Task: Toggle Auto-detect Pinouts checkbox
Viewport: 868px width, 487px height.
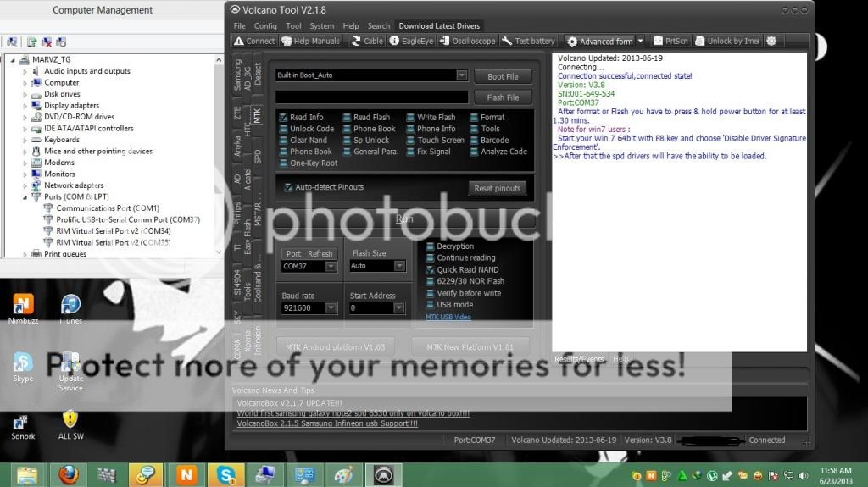Action: coord(288,187)
